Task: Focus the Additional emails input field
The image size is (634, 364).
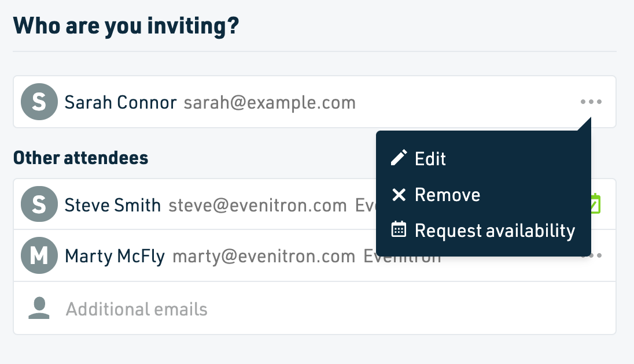Action: [x=315, y=309]
